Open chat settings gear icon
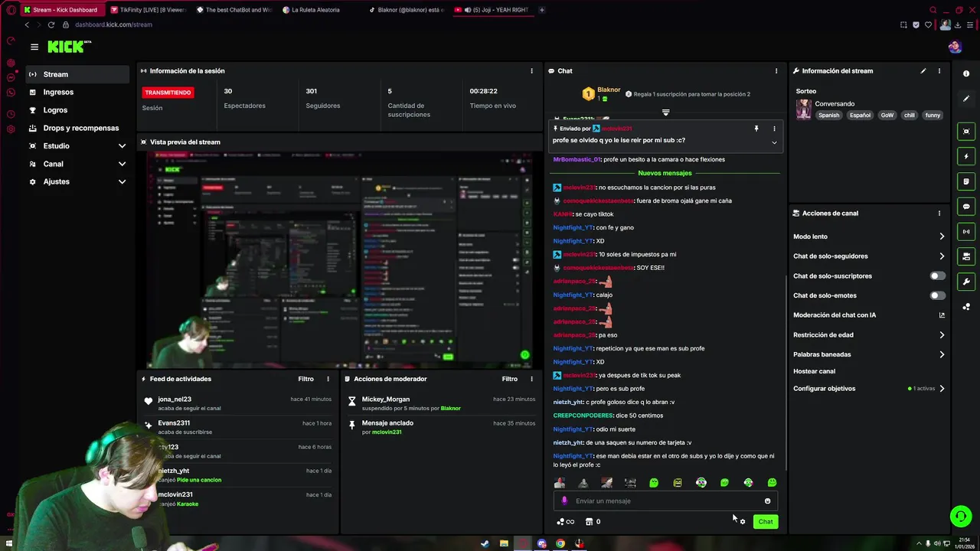 coord(743,522)
